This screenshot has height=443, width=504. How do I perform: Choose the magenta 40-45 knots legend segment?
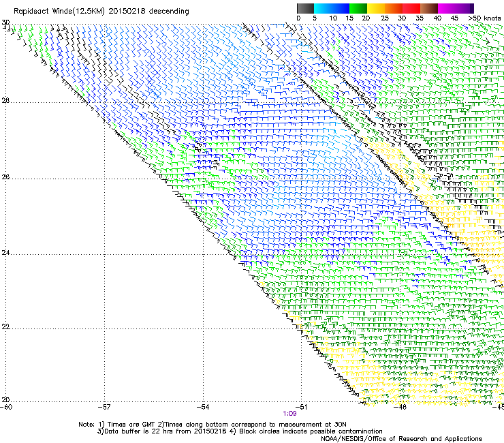coord(447,8)
